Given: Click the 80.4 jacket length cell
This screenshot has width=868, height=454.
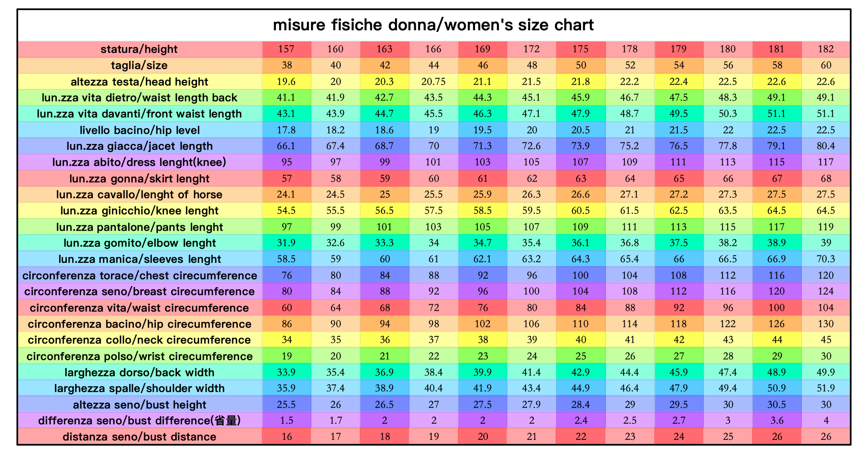Looking at the screenshot, I should click(826, 146).
